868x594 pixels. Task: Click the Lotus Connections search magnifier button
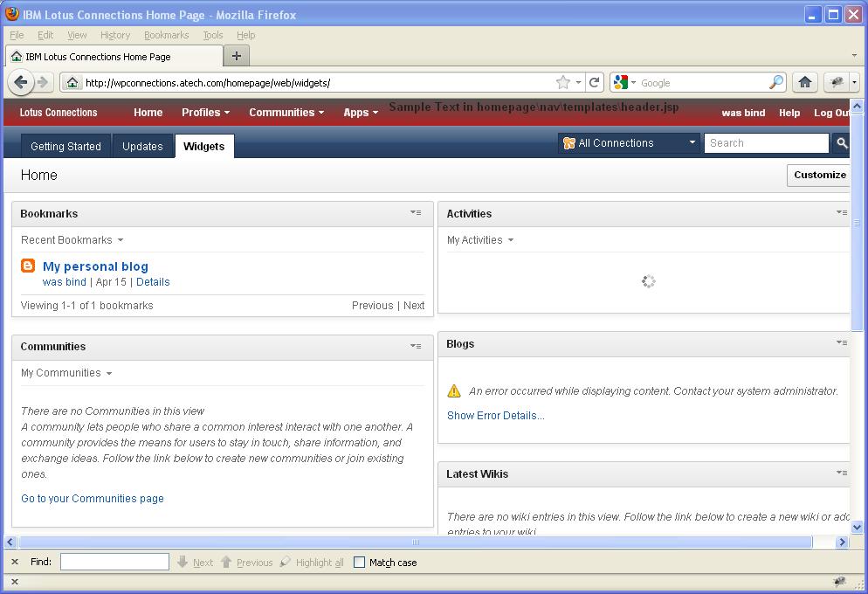click(x=842, y=143)
